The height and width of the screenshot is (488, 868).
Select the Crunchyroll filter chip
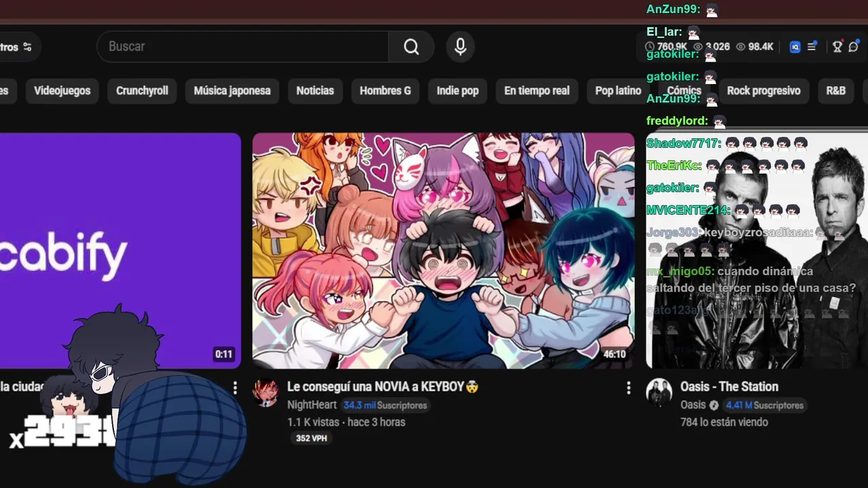click(x=142, y=91)
